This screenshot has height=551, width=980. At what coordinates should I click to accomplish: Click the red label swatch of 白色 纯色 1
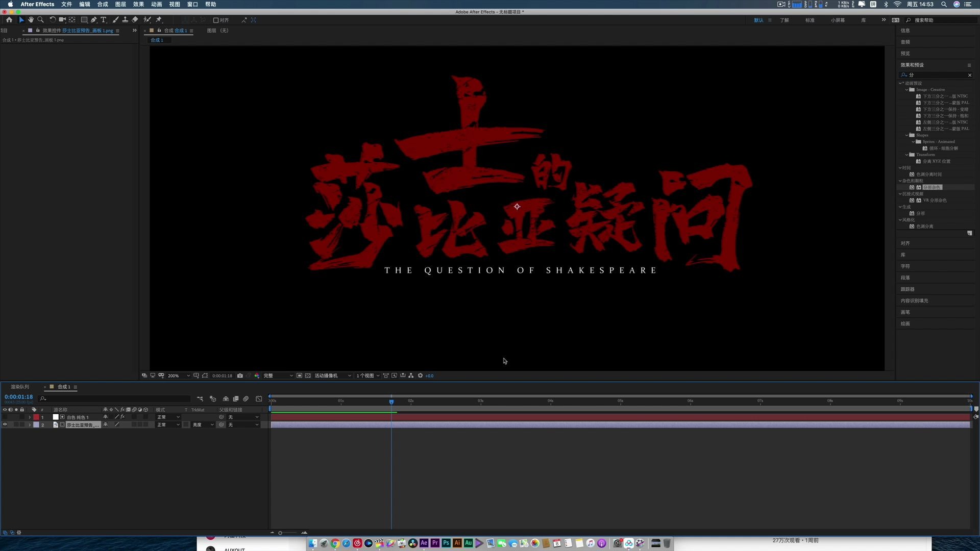[36, 417]
